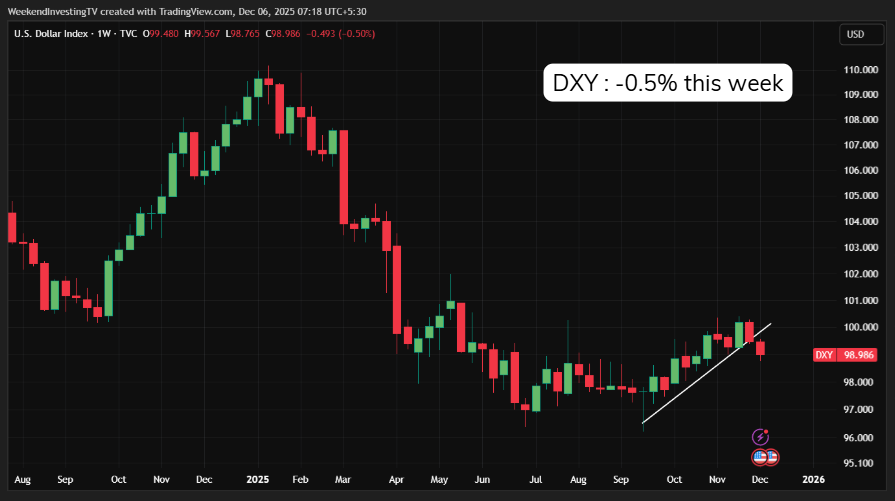This screenshot has height=501, width=895.
Task: Open the USD currency selector
Action: click(x=855, y=35)
